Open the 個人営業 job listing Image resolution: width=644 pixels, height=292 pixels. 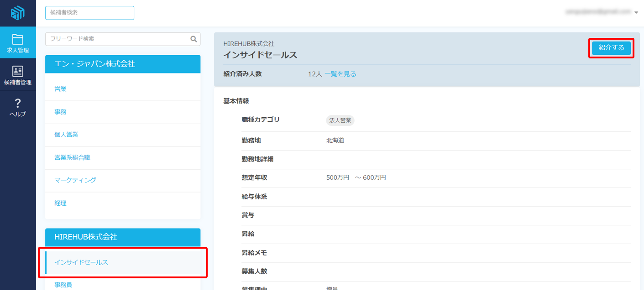[66, 135]
